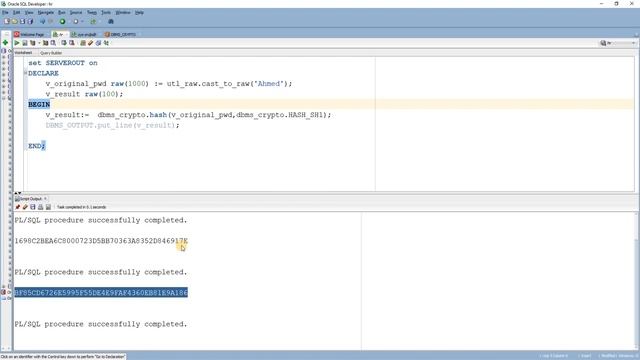Viewport: 640px width, 360px height.
Task: Close the Script Output tab
Action: (45, 198)
